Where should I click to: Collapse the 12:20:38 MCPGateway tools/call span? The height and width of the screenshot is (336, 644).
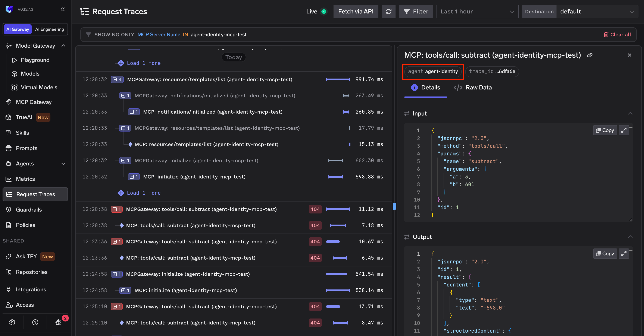[x=116, y=209]
